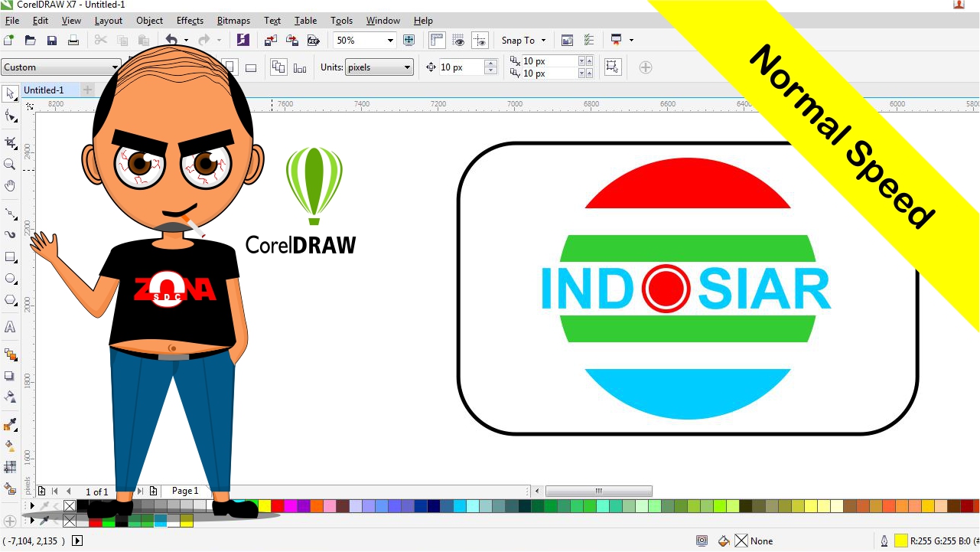This screenshot has width=980, height=552.
Task: Toggle Show Rulers button
Action: click(x=437, y=41)
